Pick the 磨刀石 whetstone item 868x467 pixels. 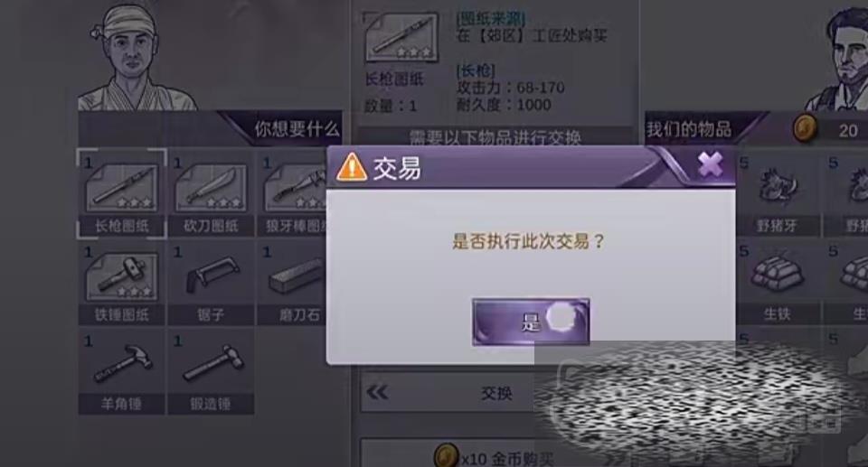[x=292, y=283]
